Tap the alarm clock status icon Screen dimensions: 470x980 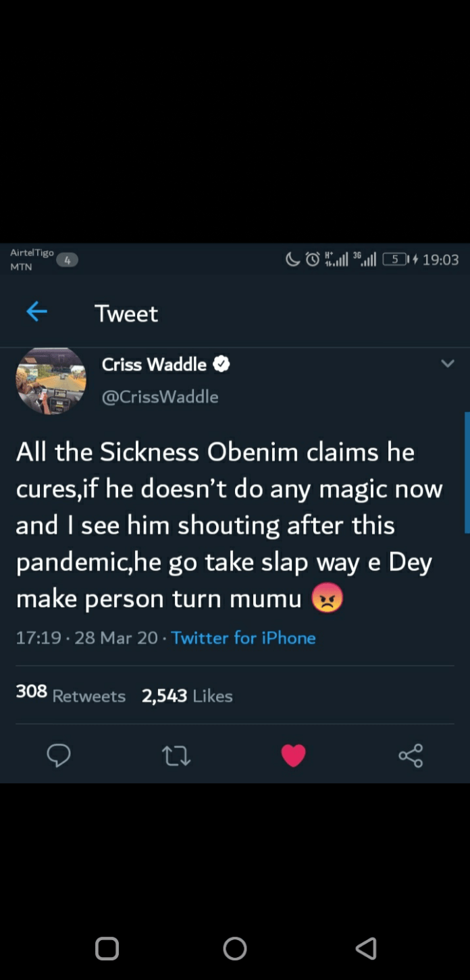coord(313,260)
